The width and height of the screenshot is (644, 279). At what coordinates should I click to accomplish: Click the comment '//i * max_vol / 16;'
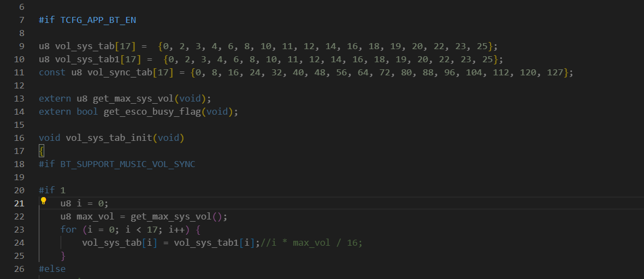[312, 243]
